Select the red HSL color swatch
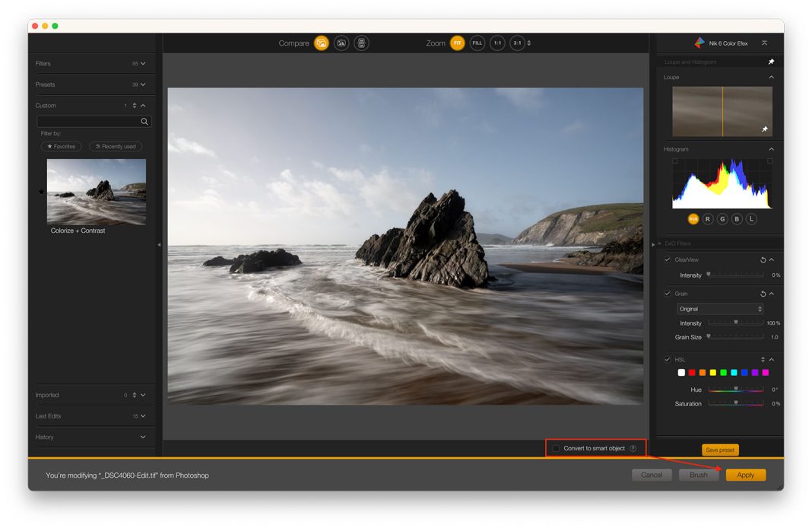 click(692, 373)
